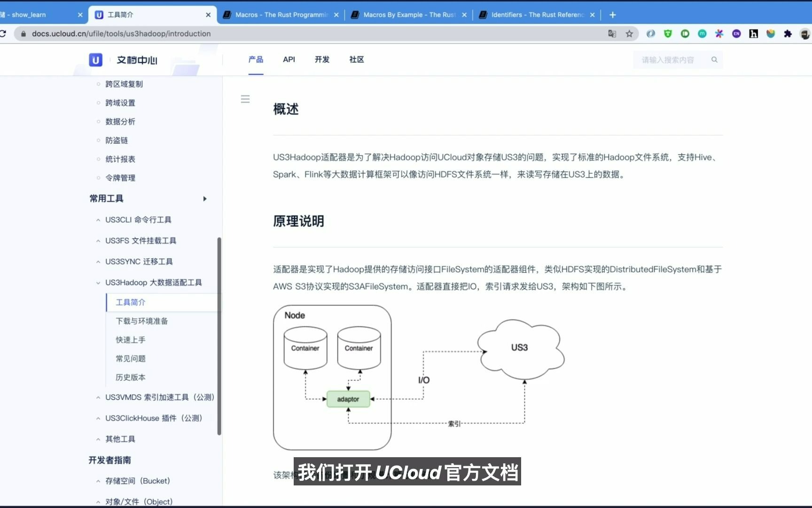Click the lock icon in address bar
Image resolution: width=812 pixels, height=508 pixels.
23,34
